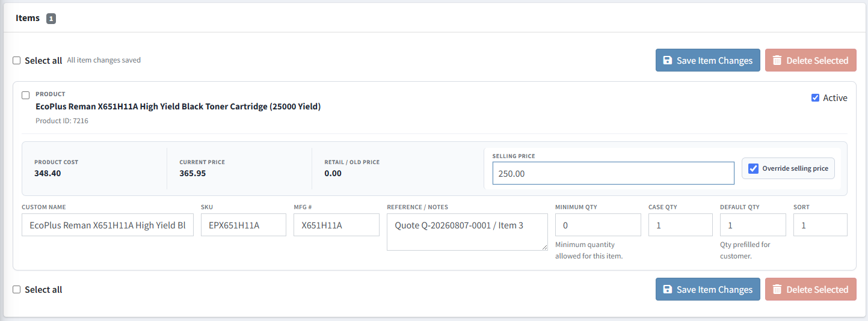Click the trash icon in top Delete button
Screen dimensions: 868x321
point(777,60)
